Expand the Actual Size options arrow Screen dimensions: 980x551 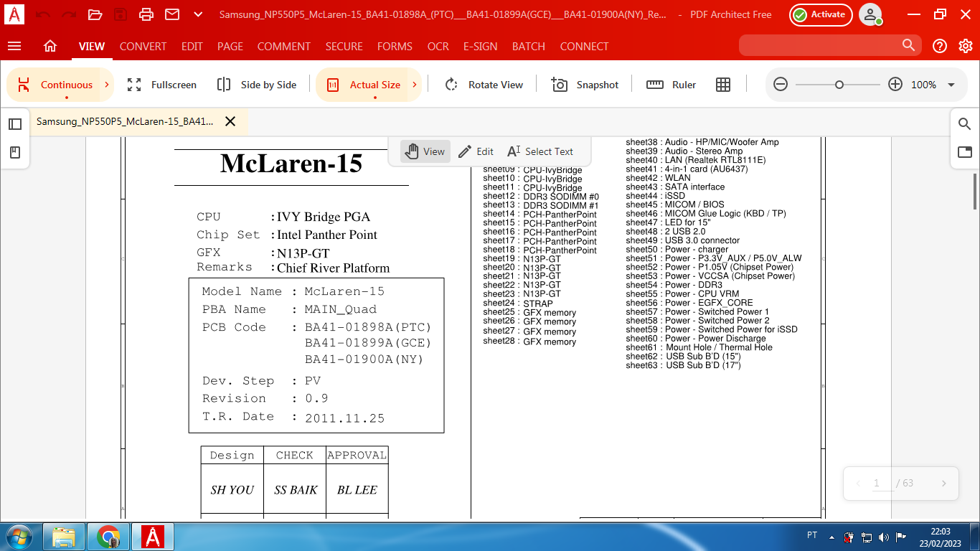pyautogui.click(x=415, y=85)
